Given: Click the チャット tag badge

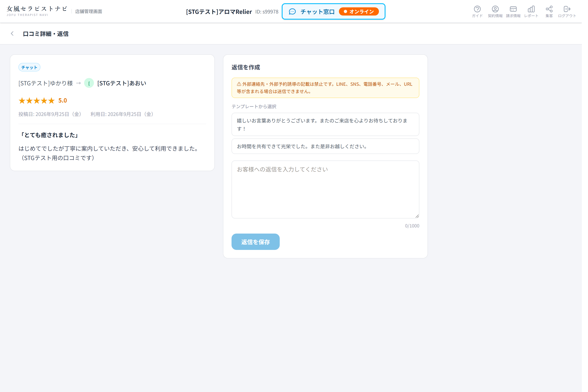Looking at the screenshot, I should point(29,68).
